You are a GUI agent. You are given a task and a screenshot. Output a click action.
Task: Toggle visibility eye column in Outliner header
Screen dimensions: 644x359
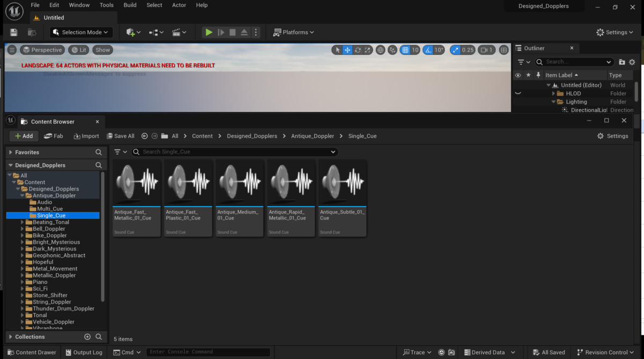[x=518, y=75]
